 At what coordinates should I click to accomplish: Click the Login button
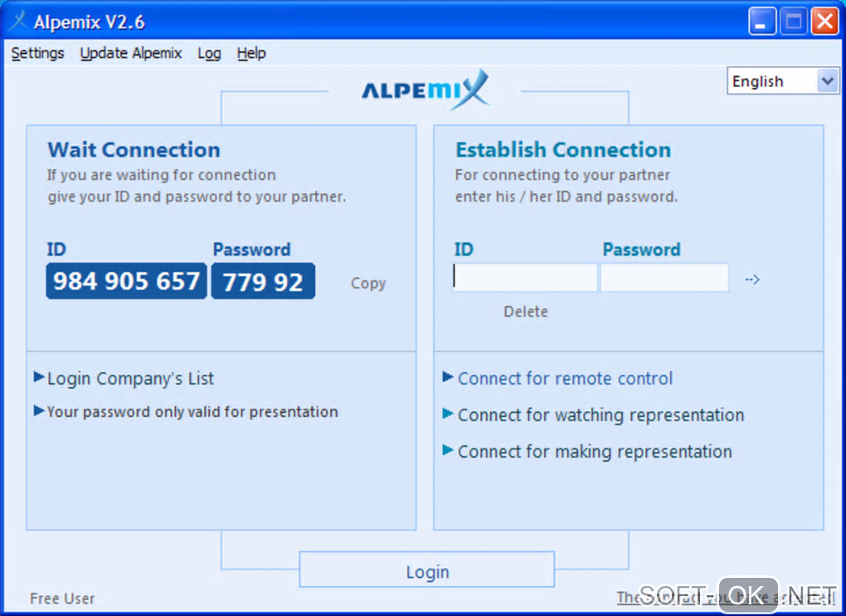(x=427, y=570)
